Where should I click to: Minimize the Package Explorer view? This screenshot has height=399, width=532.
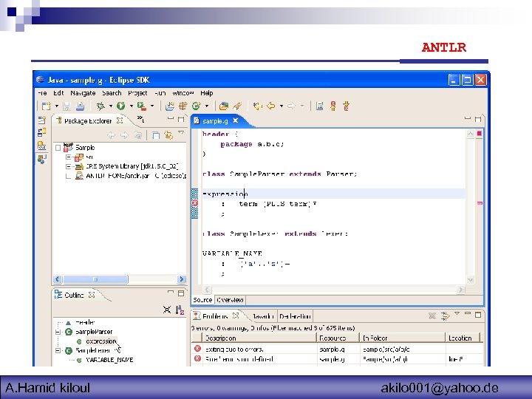(x=171, y=118)
